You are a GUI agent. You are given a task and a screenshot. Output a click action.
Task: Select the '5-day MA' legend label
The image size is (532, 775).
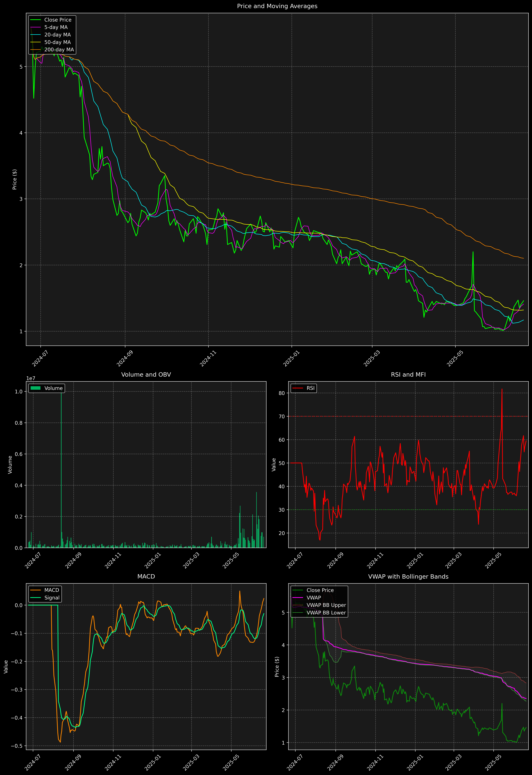(x=56, y=27)
